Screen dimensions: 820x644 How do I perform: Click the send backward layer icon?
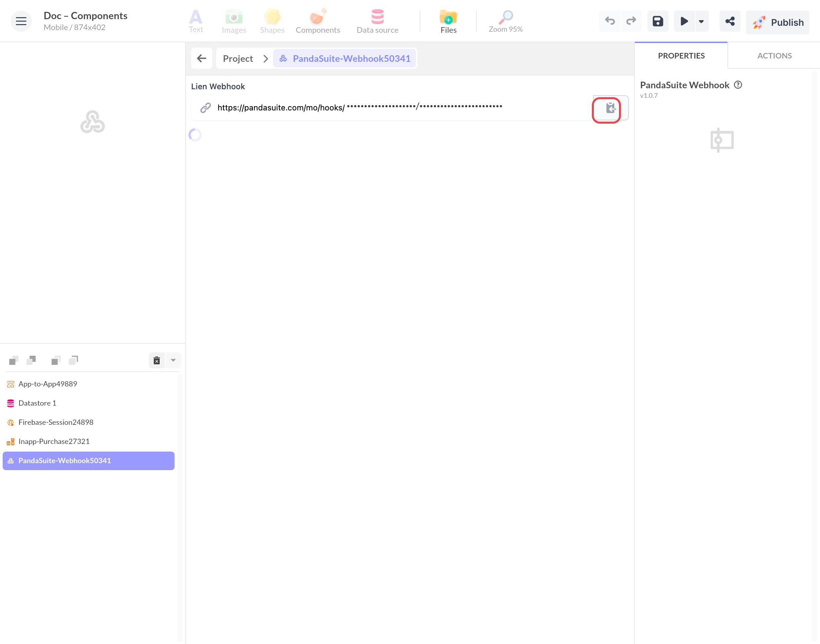pos(31,360)
